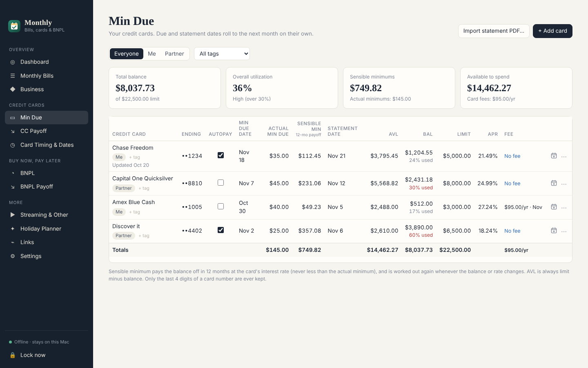
Task: Open more options for Amex Blue Cash
Action: pyautogui.click(x=564, y=208)
